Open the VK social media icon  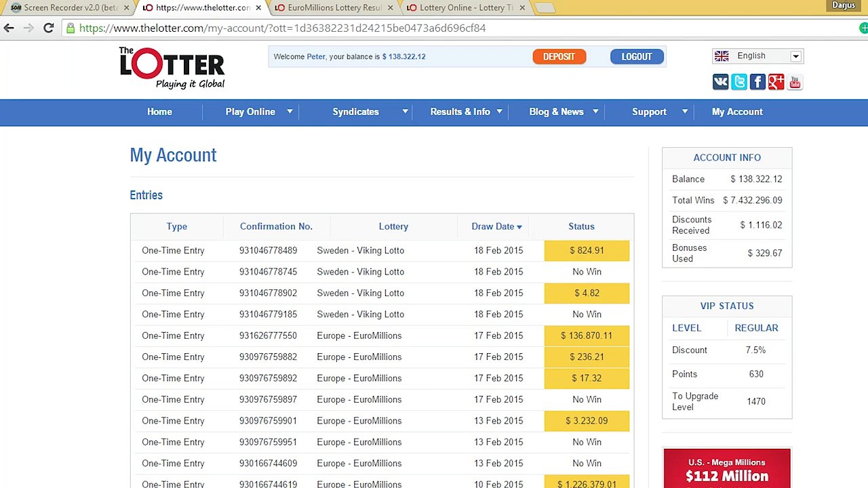tap(720, 82)
